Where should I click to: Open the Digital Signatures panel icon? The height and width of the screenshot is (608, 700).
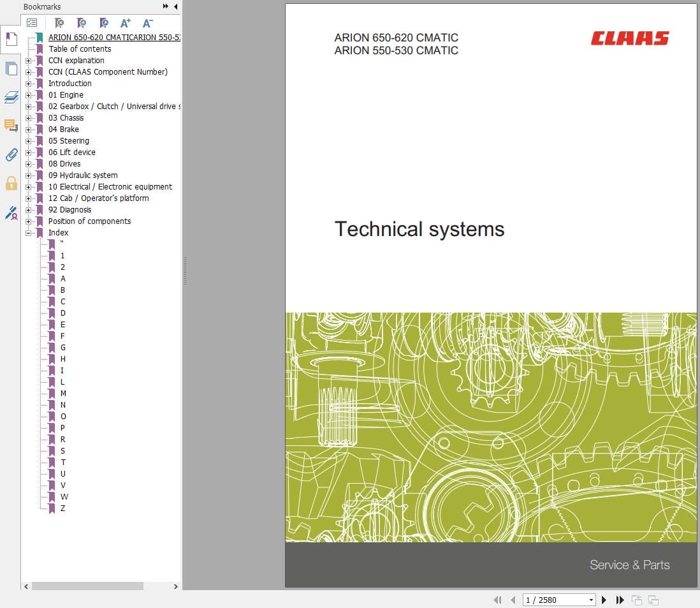tap(11, 212)
